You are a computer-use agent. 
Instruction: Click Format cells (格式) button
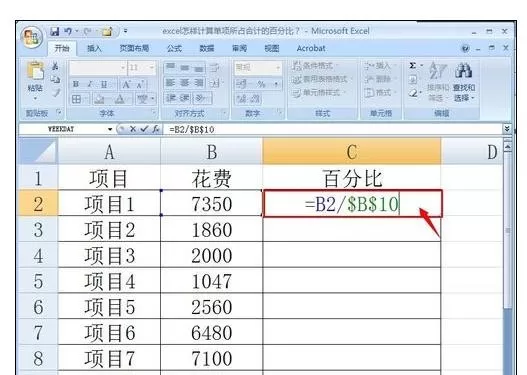click(380, 92)
